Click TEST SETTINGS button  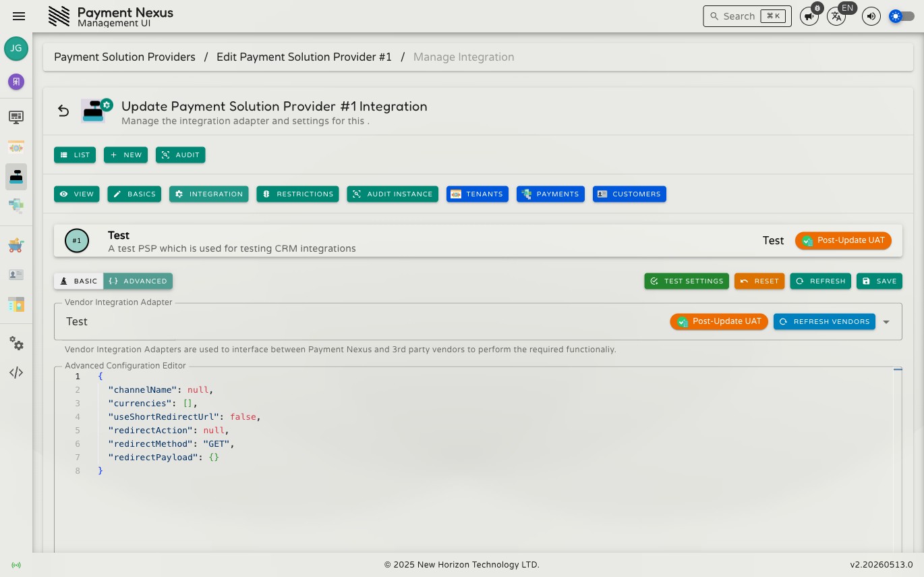click(687, 281)
